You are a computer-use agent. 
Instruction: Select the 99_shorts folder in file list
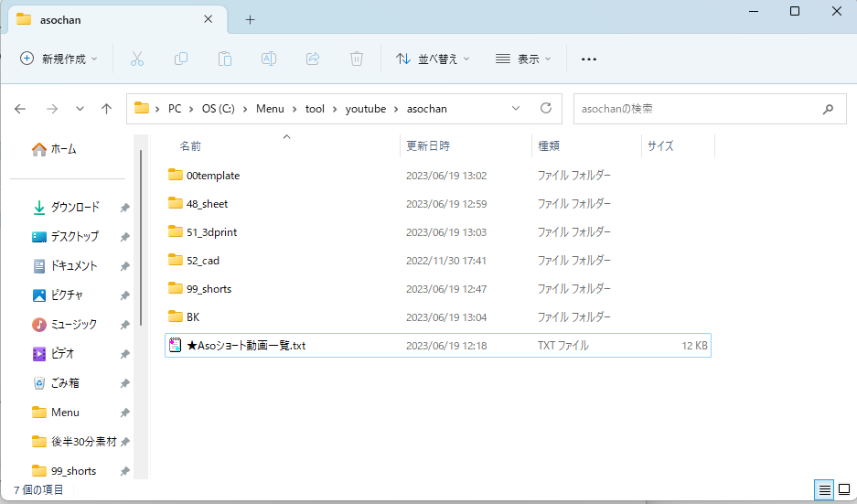438,289
